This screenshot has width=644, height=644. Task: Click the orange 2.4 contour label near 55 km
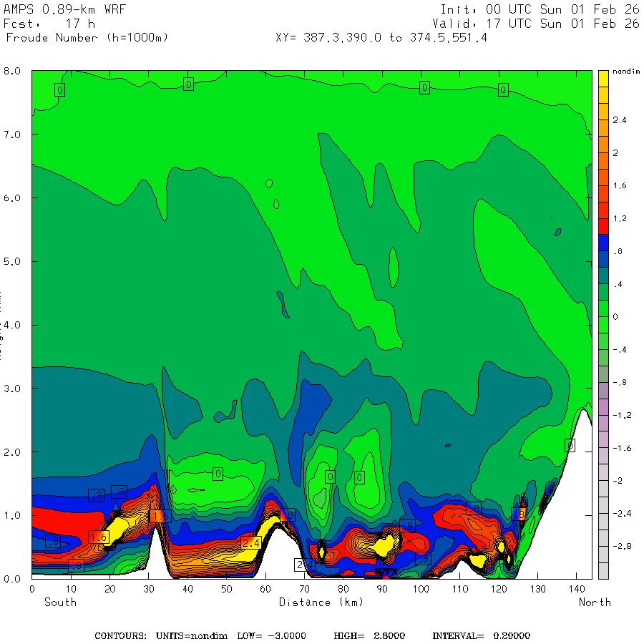251,543
